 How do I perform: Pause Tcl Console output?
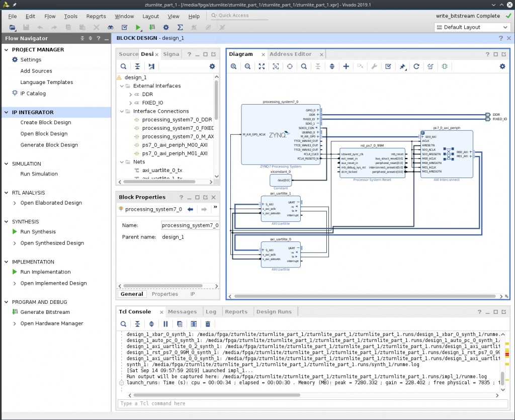(x=165, y=324)
